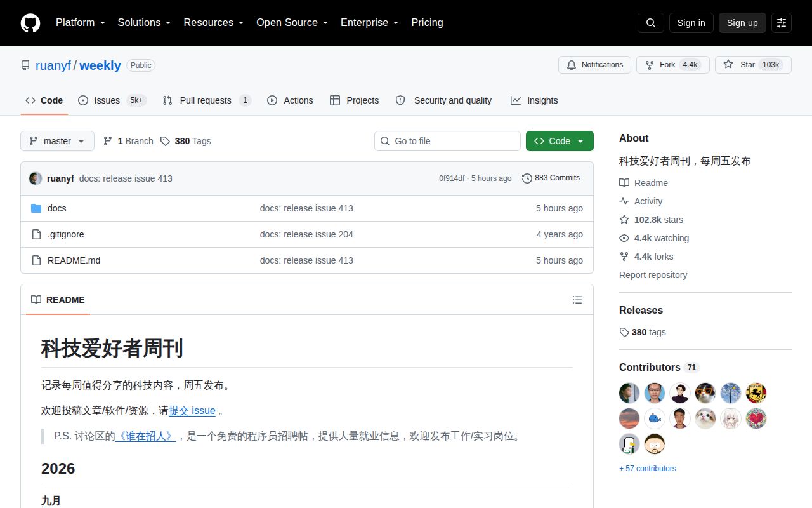View the 380 Tags link
812x508 pixels.
pyautogui.click(x=185, y=141)
